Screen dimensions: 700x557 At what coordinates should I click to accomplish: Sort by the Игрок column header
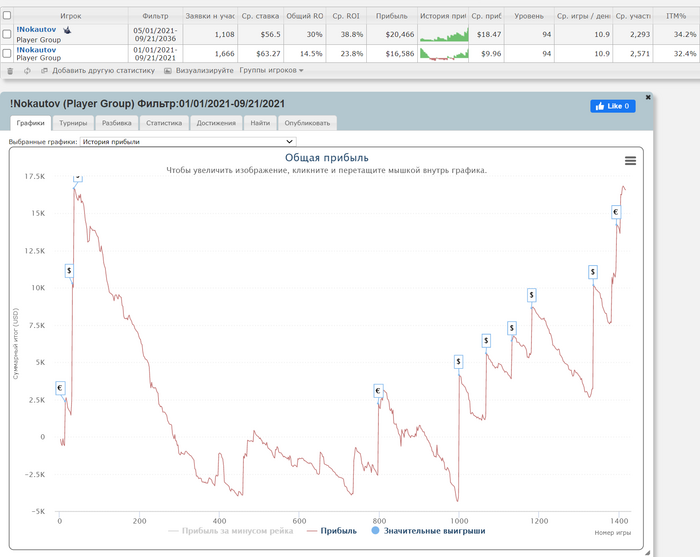[71, 16]
